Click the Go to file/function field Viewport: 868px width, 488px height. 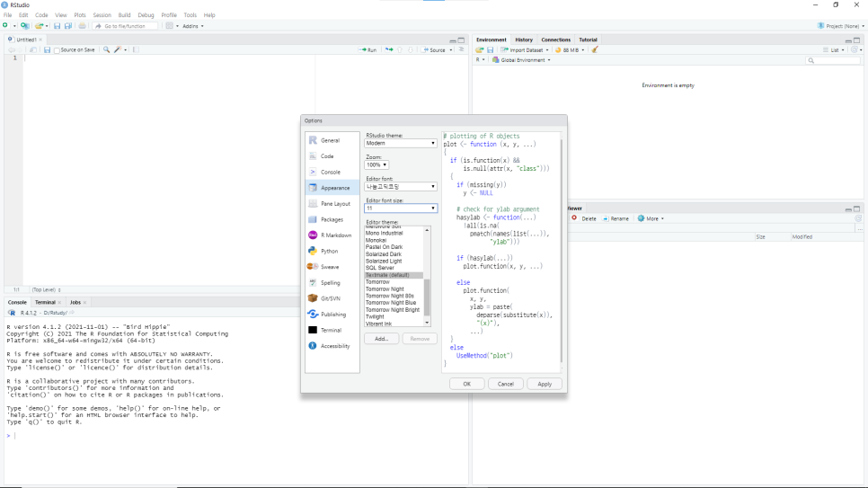pos(125,26)
